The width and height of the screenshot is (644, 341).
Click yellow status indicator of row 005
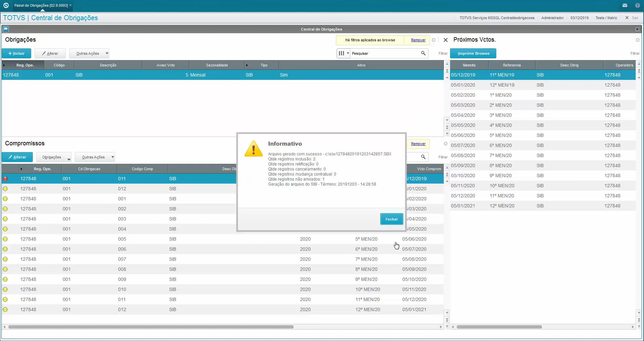5,239
